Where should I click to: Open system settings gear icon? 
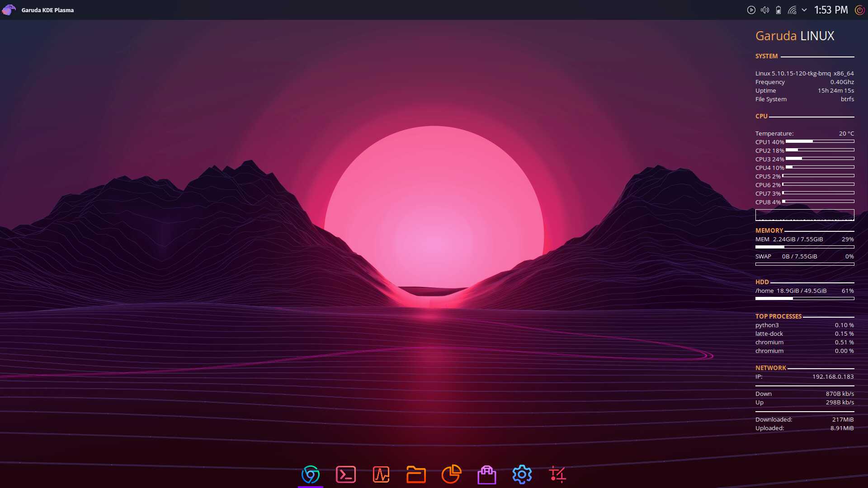(522, 474)
